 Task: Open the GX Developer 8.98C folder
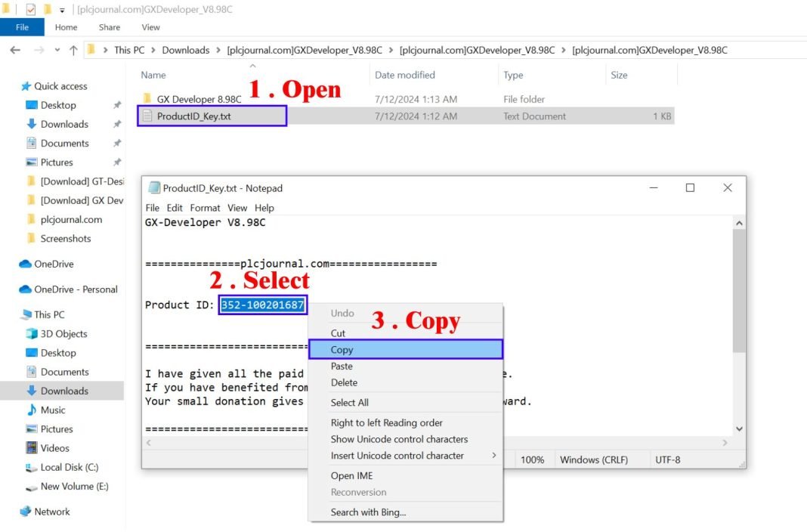(x=199, y=99)
